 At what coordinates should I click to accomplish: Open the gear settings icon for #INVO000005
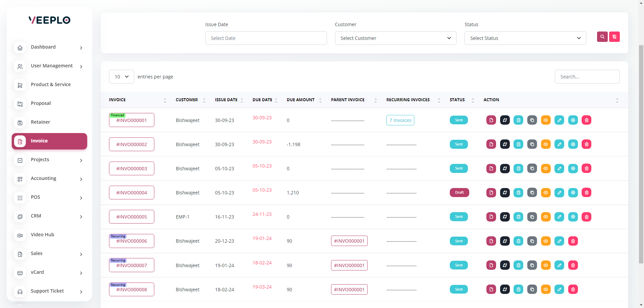coord(573,217)
